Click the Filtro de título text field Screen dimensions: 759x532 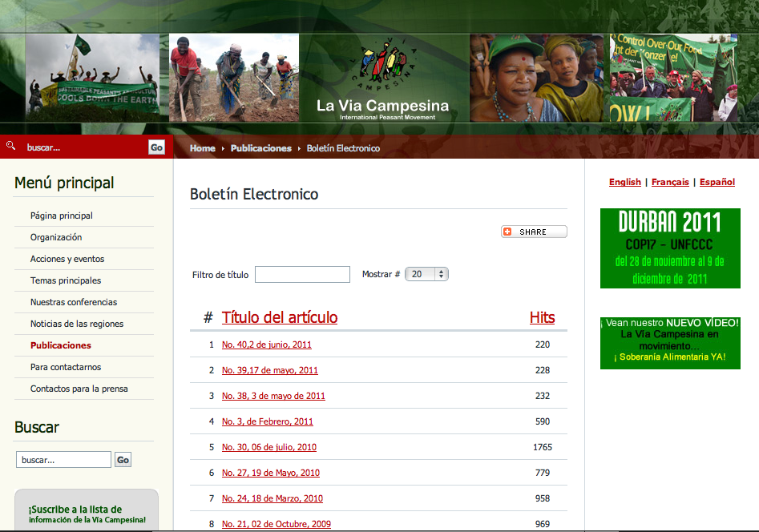click(302, 274)
